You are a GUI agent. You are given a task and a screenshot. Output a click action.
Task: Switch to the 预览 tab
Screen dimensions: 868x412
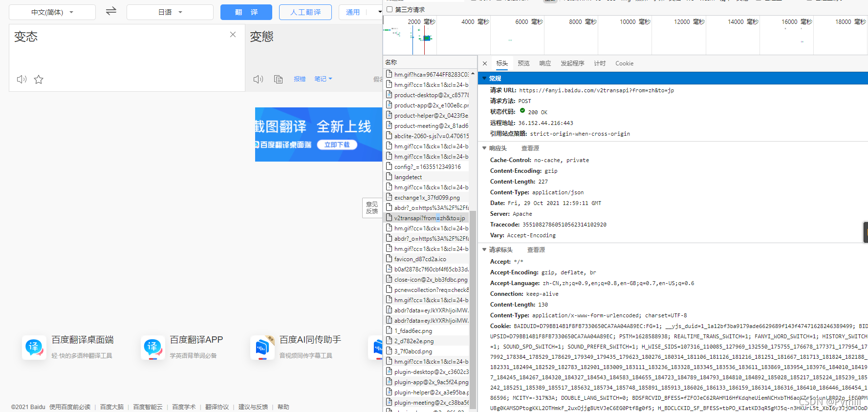[x=523, y=63]
